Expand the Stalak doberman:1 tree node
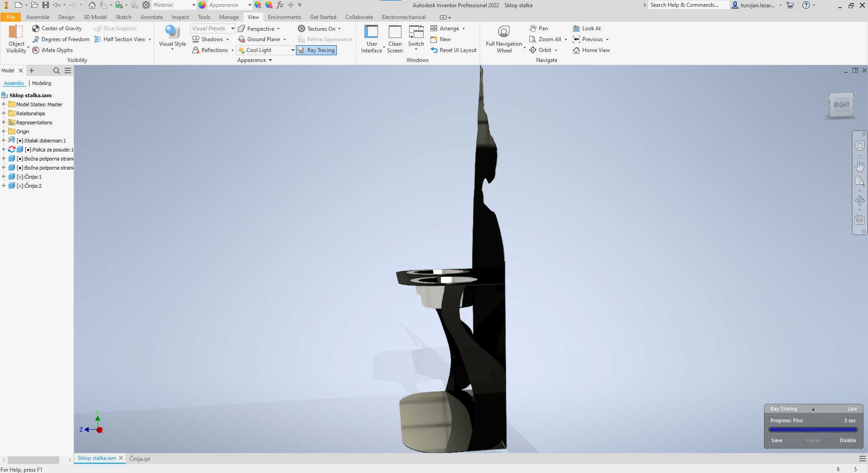Image resolution: width=868 pixels, height=473 pixels. pyautogui.click(x=4, y=141)
